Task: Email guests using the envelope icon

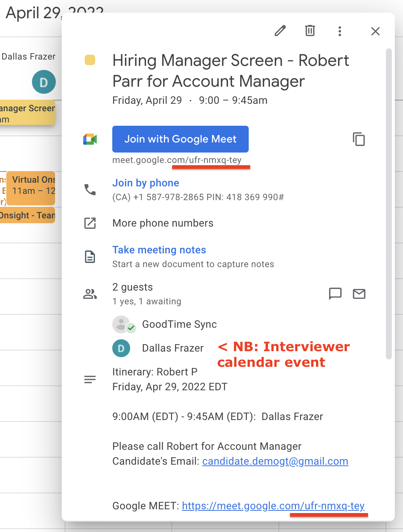Action: [359, 294]
